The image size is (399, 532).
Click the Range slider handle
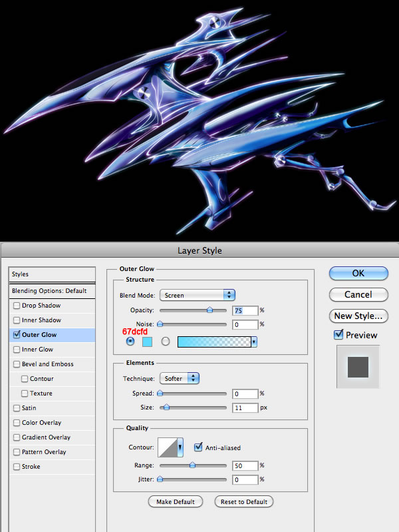pos(192,465)
